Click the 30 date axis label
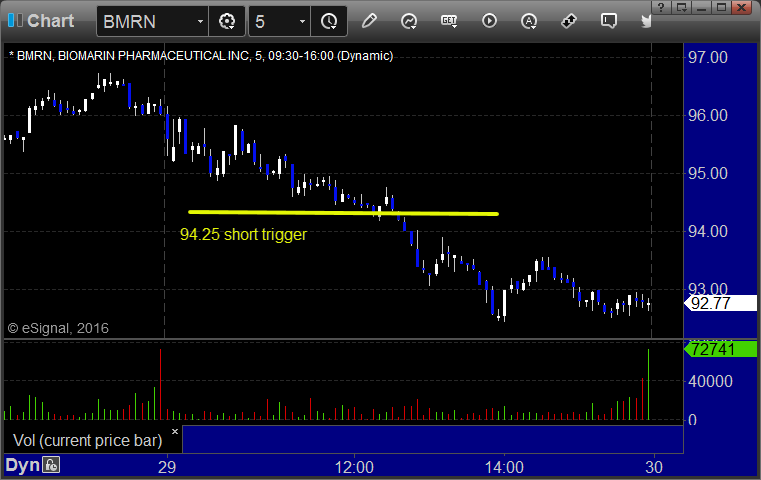The height and width of the screenshot is (480, 761). tap(654, 467)
